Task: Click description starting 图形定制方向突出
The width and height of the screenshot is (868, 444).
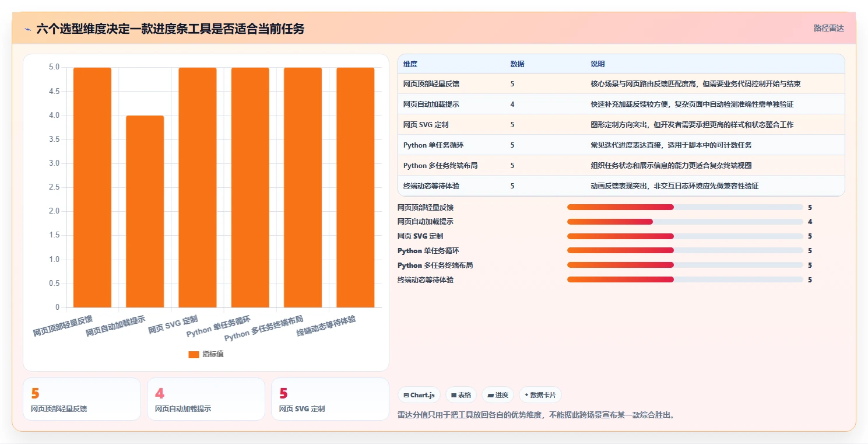Action: click(692, 125)
